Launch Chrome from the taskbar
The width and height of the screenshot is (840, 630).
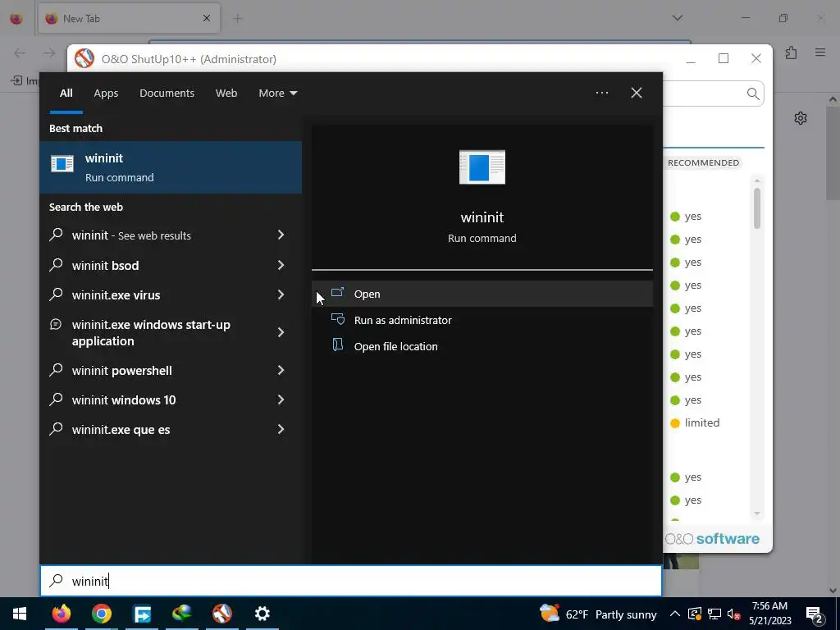[x=101, y=614]
